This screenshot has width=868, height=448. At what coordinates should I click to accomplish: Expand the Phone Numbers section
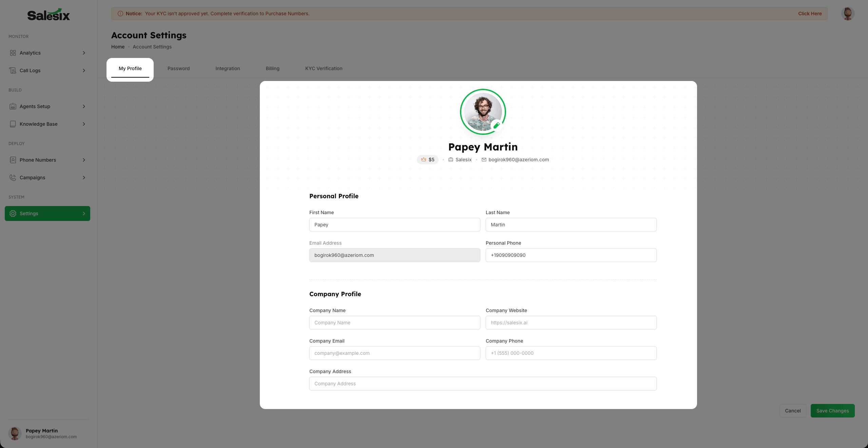[83, 160]
